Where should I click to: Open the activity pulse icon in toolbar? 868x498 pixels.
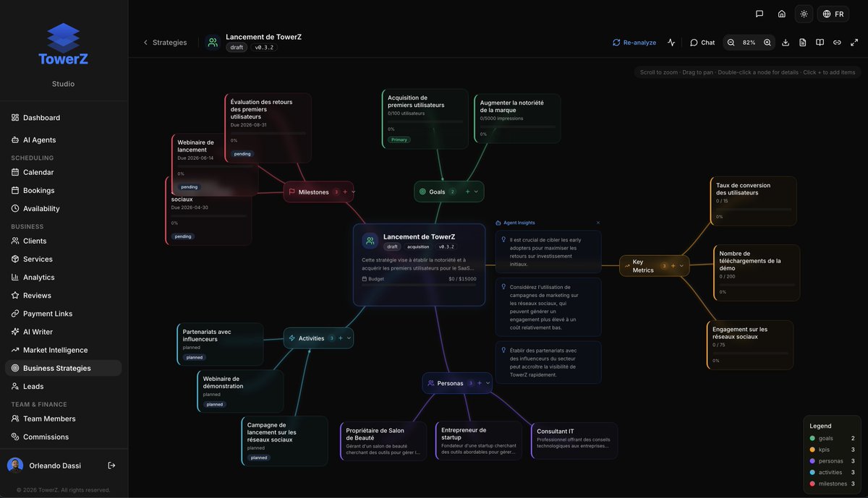point(671,43)
